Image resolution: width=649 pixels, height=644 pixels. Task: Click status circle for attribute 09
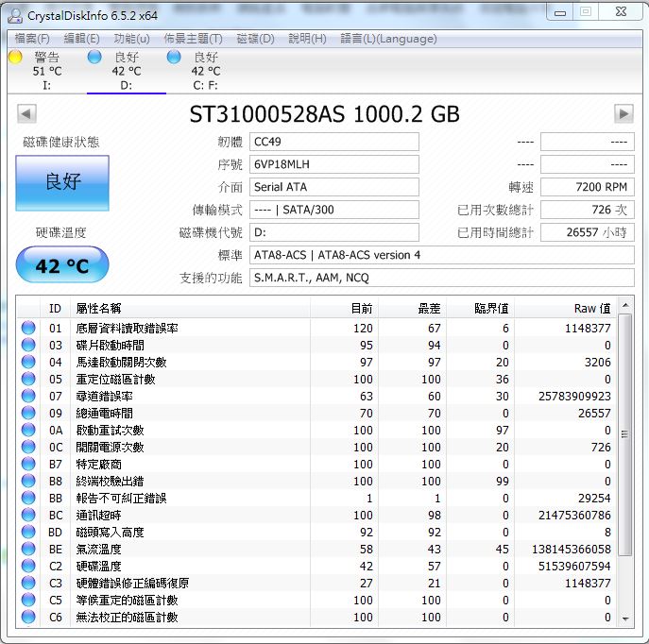pos(28,413)
